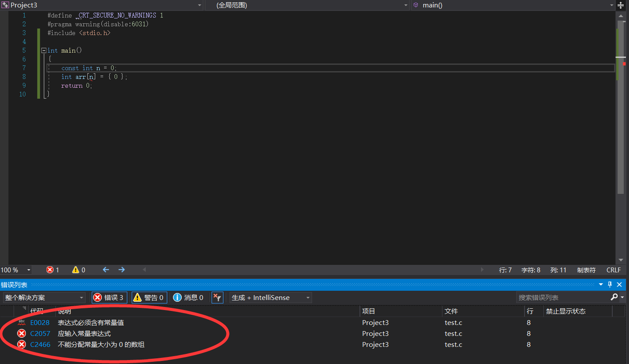The height and width of the screenshot is (364, 629).
Task: Open the search options dropdown arrow
Action: [x=622, y=298]
